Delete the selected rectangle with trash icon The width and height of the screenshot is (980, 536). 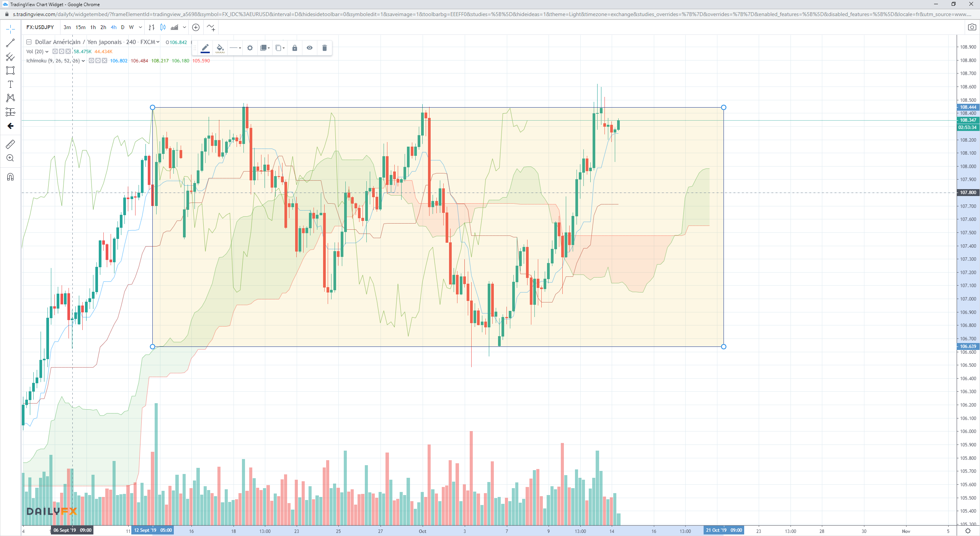(324, 48)
